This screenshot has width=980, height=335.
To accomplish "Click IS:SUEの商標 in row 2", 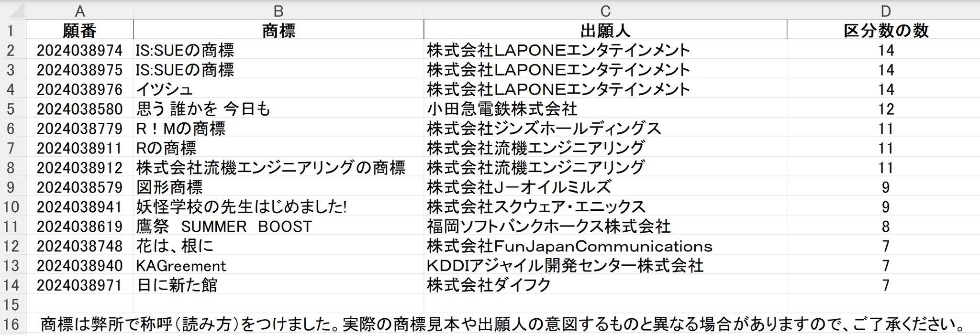I will [278, 50].
